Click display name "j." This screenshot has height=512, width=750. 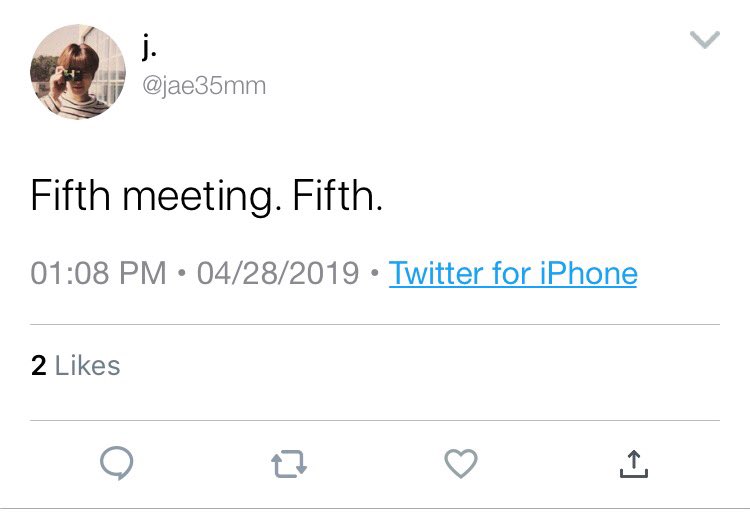tap(149, 48)
